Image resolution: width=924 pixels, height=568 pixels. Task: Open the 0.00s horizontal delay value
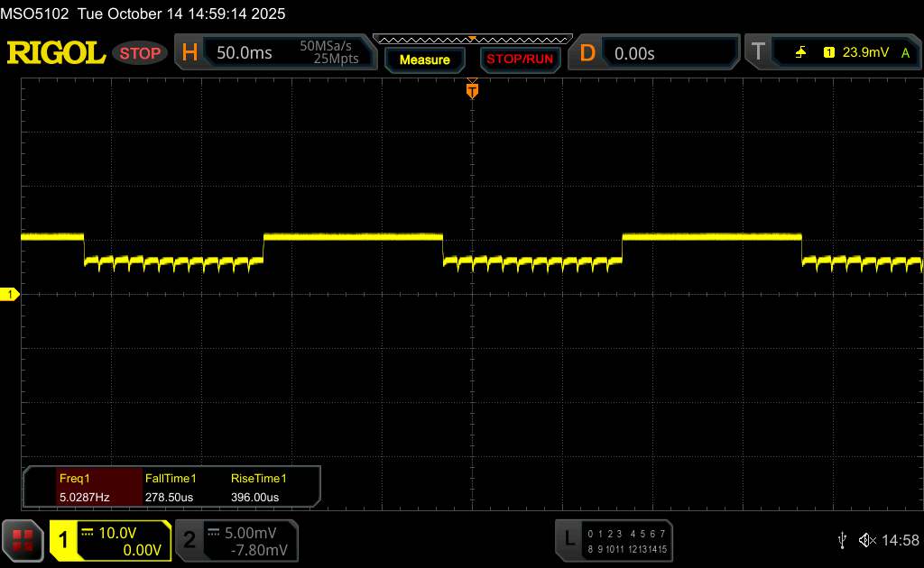[x=634, y=53]
